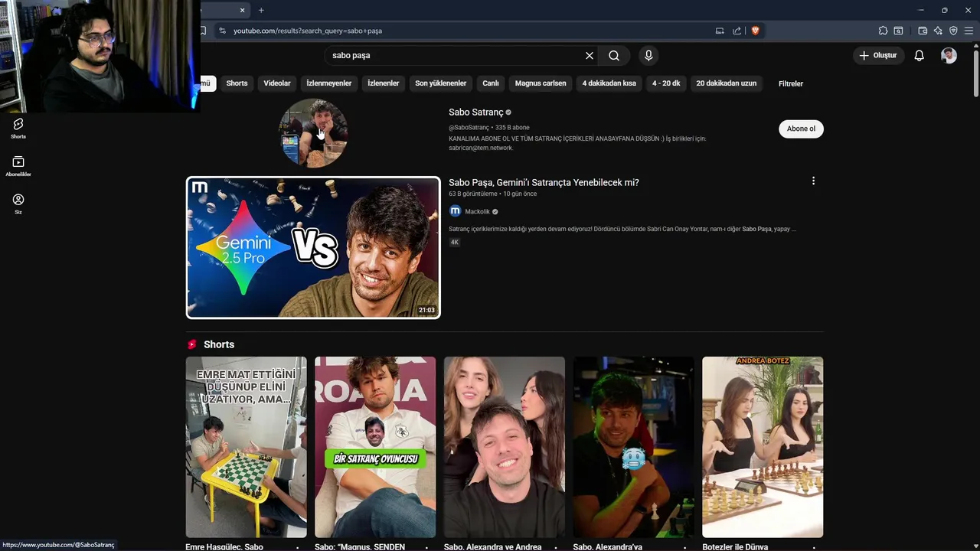Open the Andrea Botez Short thumbnail
980x551 pixels.
[763, 447]
